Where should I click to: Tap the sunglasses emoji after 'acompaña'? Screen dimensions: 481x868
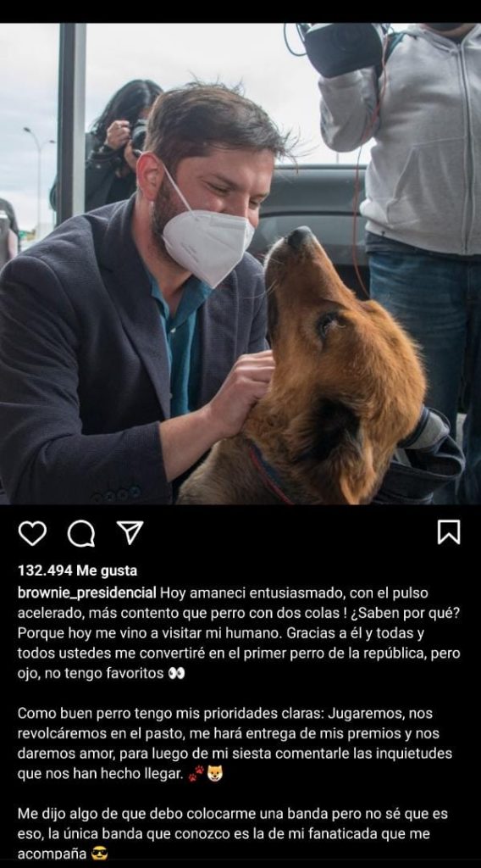coord(99,854)
